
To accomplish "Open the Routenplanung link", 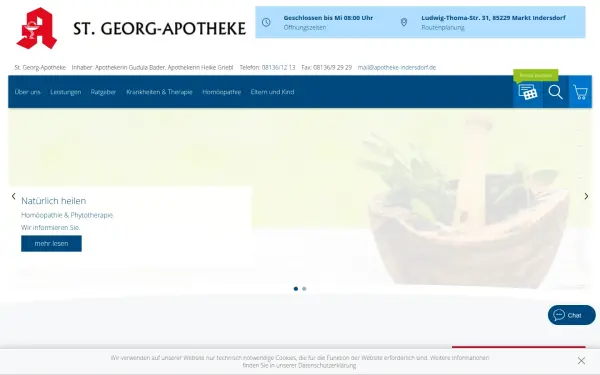I will click(x=443, y=28).
